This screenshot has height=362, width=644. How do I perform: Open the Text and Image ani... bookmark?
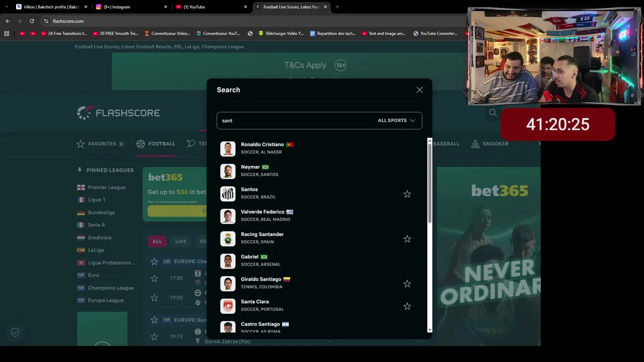tap(383, 34)
